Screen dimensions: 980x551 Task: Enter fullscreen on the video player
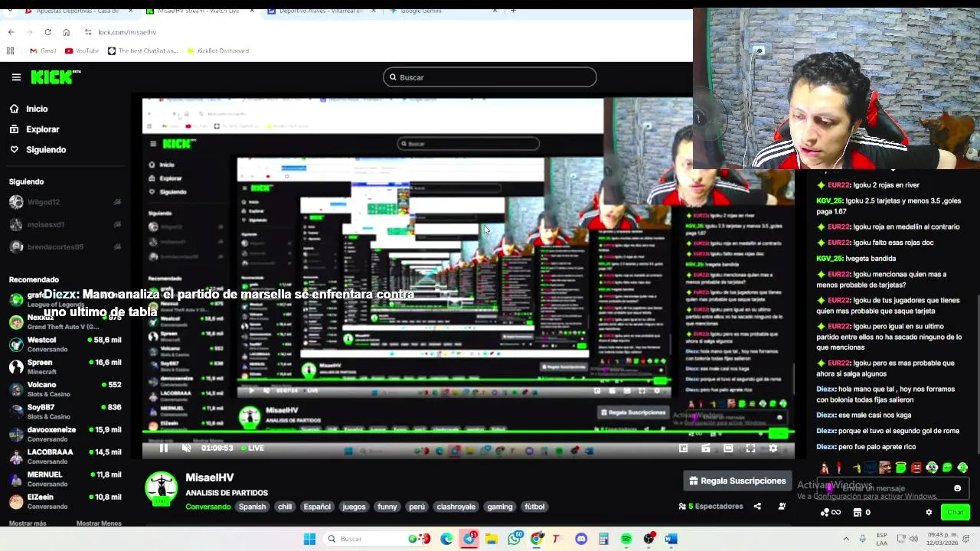point(750,448)
